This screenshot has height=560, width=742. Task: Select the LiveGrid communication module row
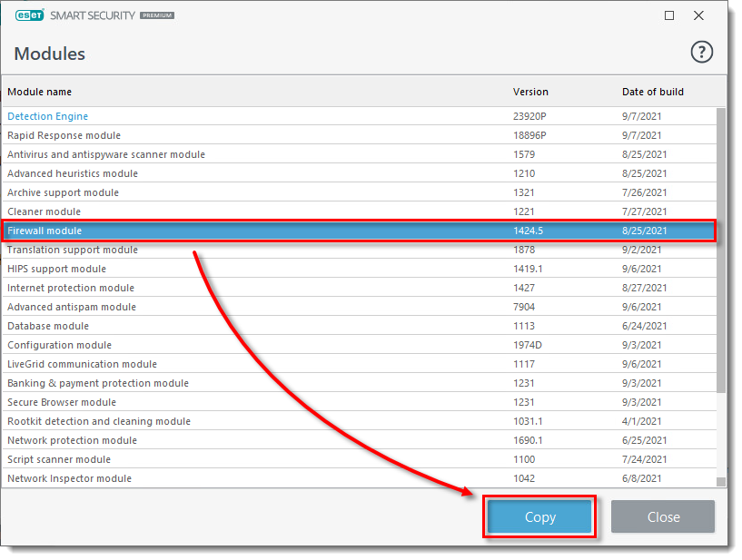[360, 364]
